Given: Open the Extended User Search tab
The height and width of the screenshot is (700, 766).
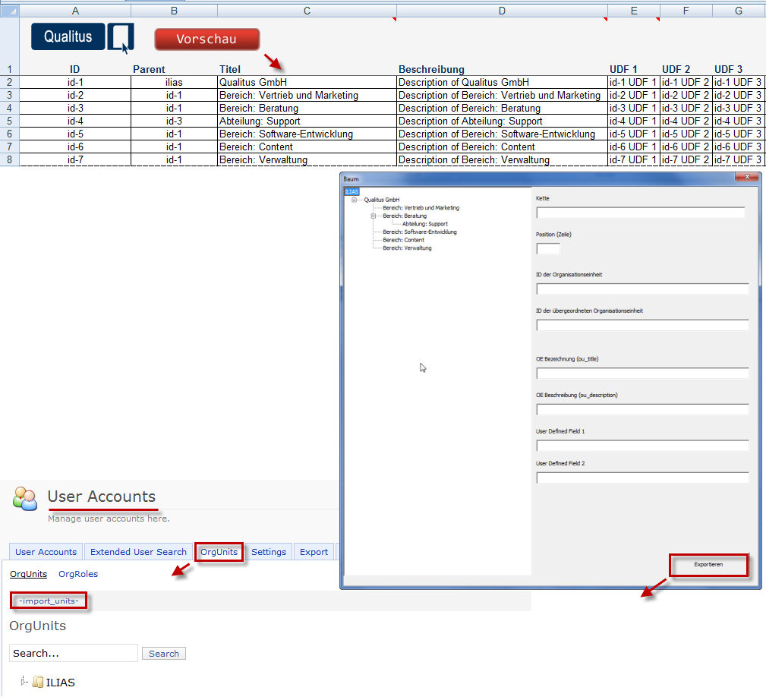Looking at the screenshot, I should tap(138, 552).
